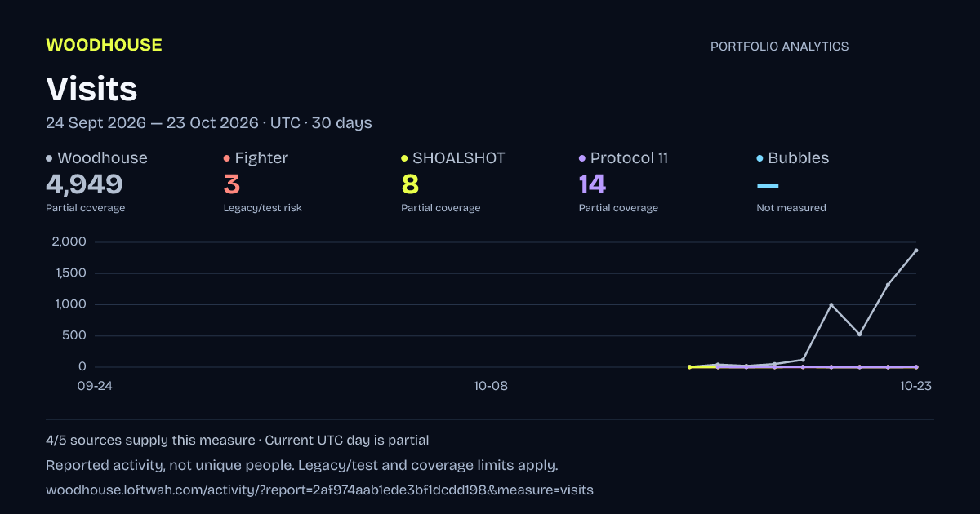
Task: Click the 0 y-axis label
Action: tap(82, 367)
